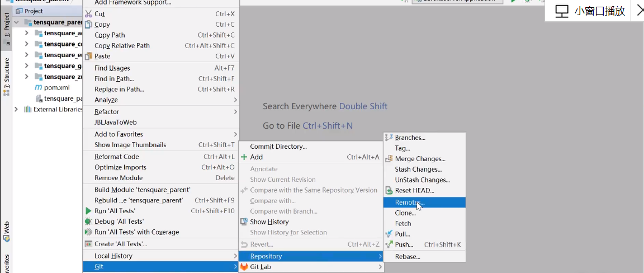Image resolution: width=644 pixels, height=273 pixels.
Task: Select Find Usages menu item
Action: (160, 68)
